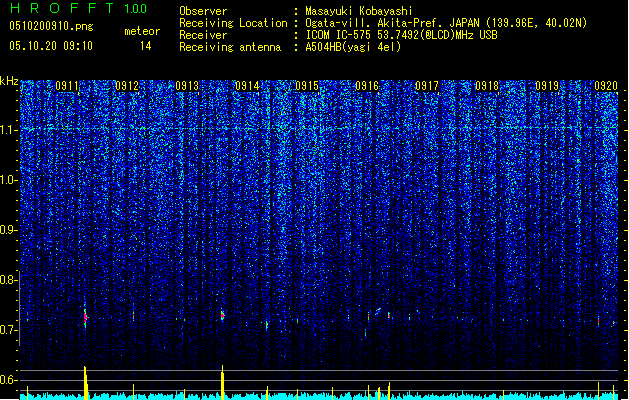Viewport: 629px width, 400px height.
Task: Click the red echo mark near 0920
Action: (x=599, y=321)
